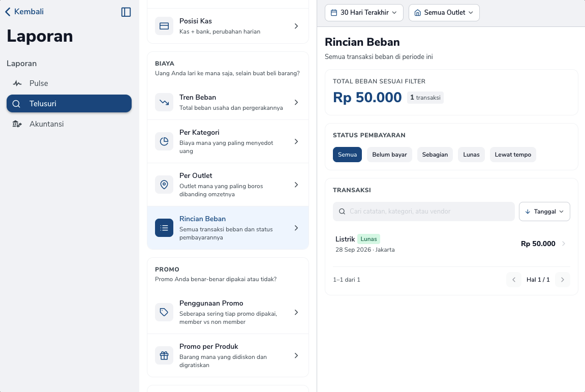Select the Semua payment status filter
The width and height of the screenshot is (585, 392).
(x=347, y=155)
